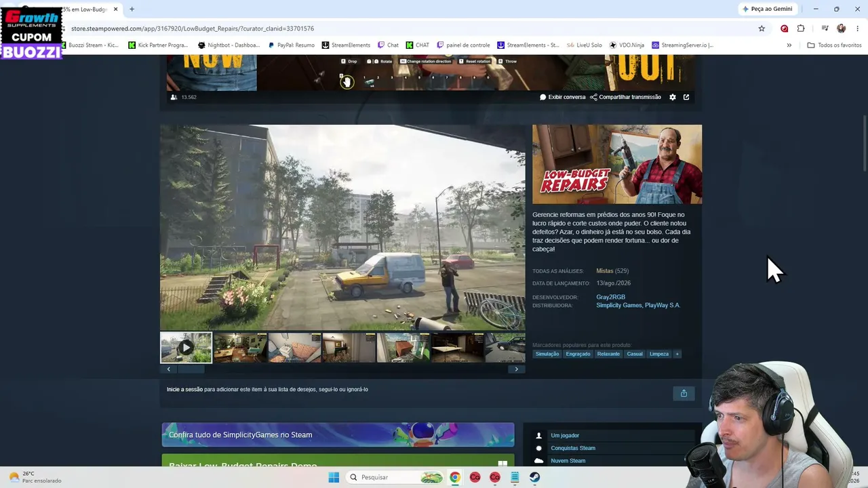Viewport: 868px width, 488px height.
Task: Open the LiveU Solo bookmark
Action: (585, 45)
